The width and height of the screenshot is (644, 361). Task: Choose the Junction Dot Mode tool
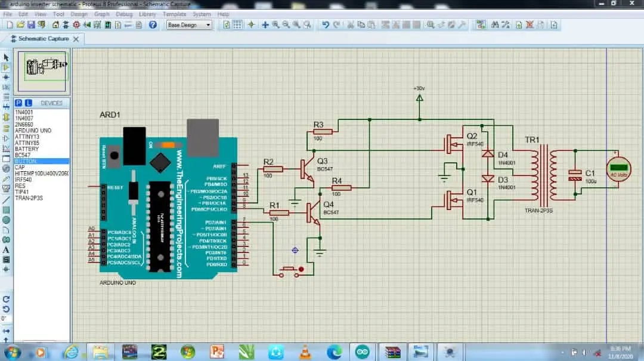pos(6,77)
